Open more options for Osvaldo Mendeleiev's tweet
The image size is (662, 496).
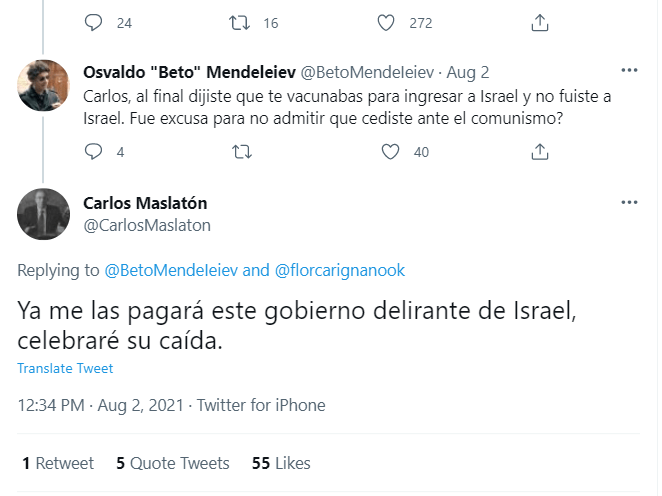point(629,72)
